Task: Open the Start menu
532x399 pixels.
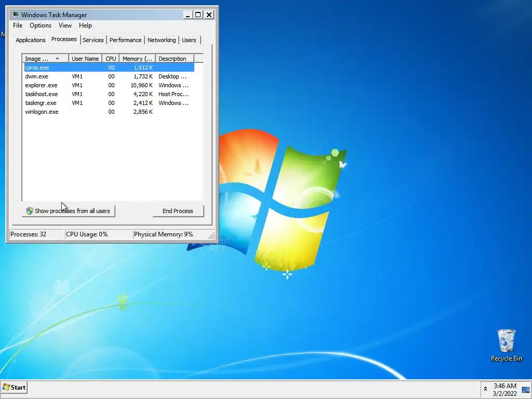Action: click(x=14, y=388)
